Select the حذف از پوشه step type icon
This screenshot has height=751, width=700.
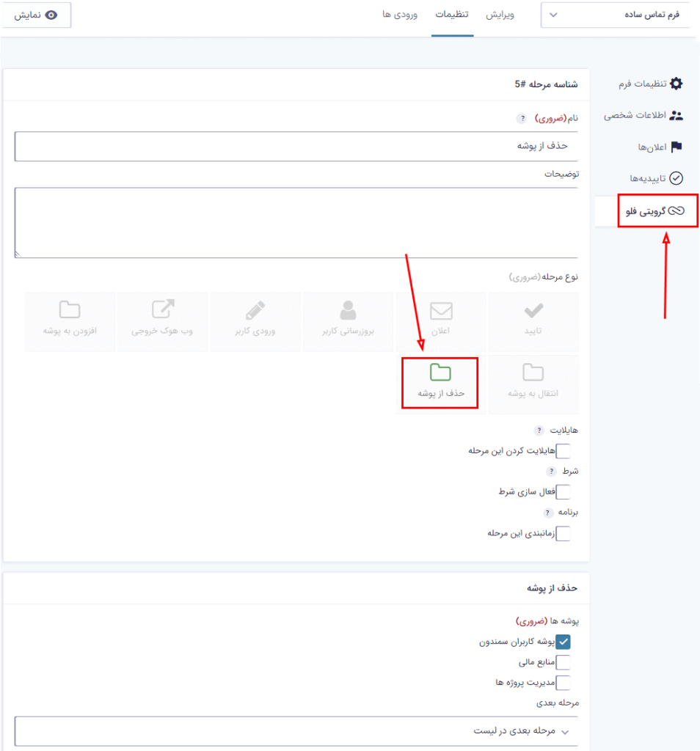click(440, 383)
